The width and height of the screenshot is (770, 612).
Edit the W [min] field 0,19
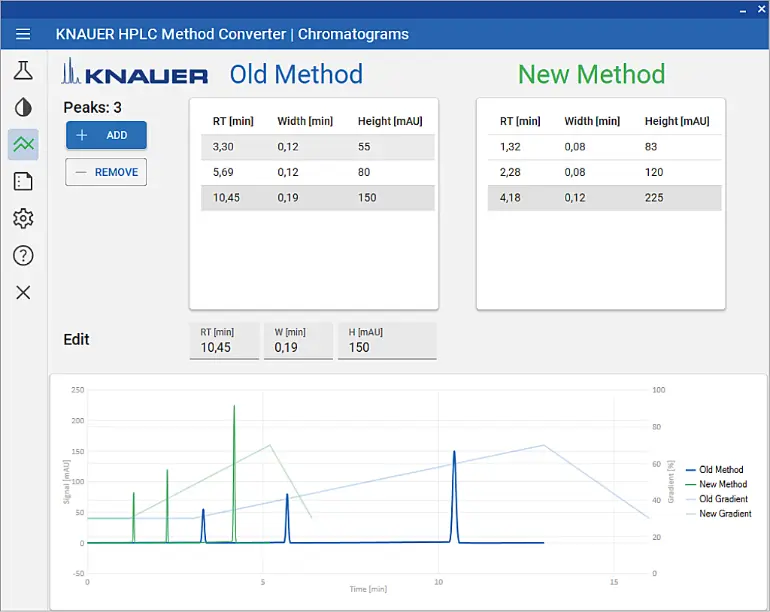pyautogui.click(x=298, y=341)
